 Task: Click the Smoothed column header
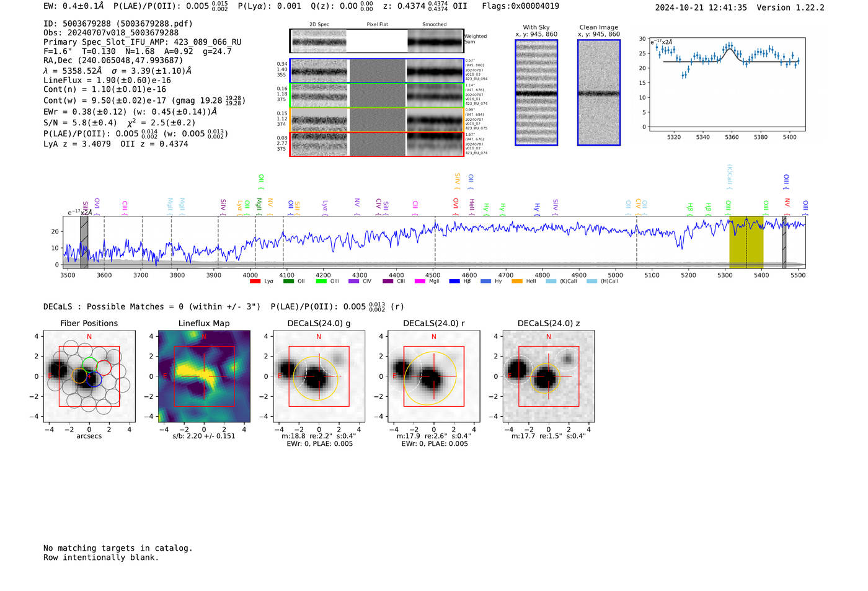[434, 24]
